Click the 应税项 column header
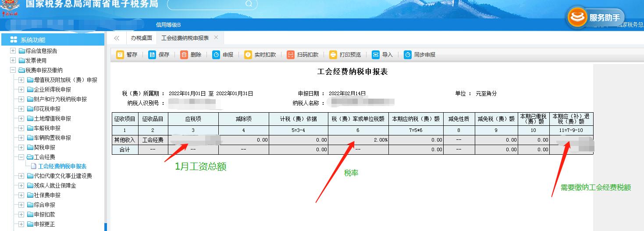Image resolution: width=644 pixels, height=231 pixels. [193, 119]
